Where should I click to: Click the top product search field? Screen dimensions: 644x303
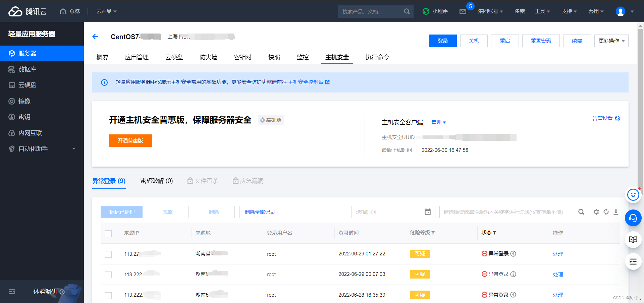coord(376,11)
